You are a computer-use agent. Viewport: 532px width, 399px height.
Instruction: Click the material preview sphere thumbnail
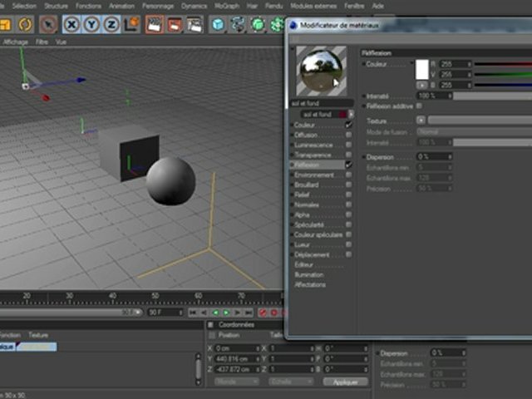click(x=320, y=71)
